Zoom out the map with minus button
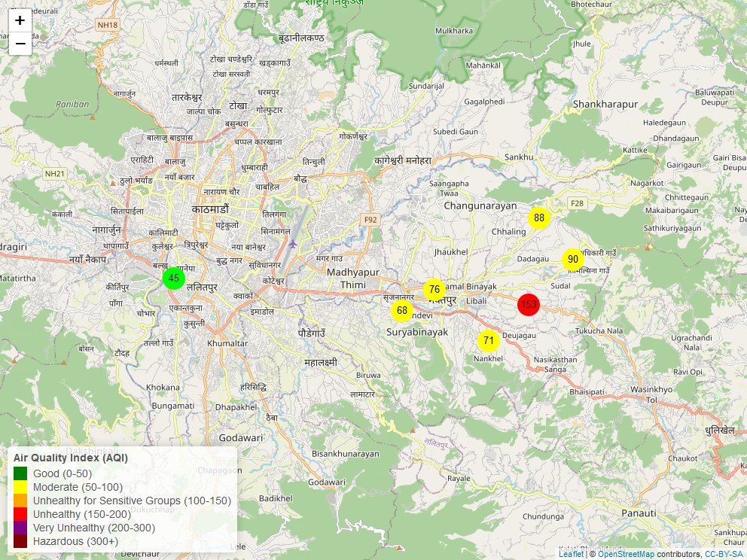 coord(20,44)
